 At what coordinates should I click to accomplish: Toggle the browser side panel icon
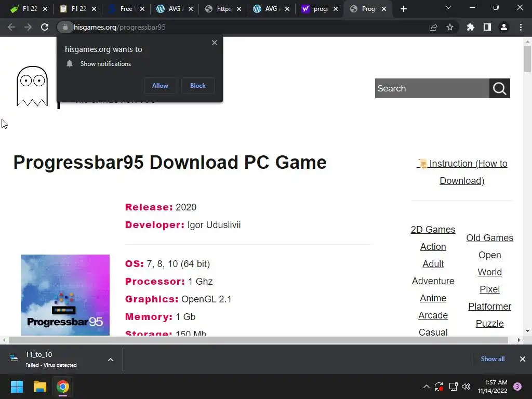click(x=487, y=27)
